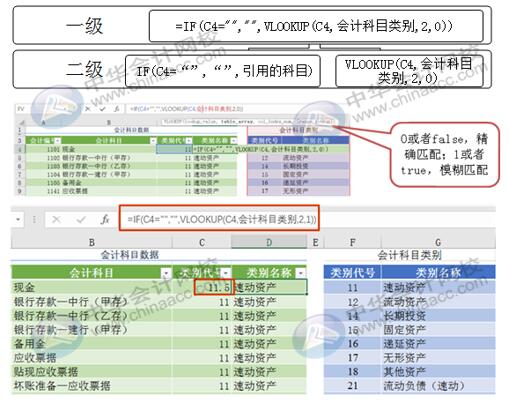Click the confirm checkmark in lower formula bar

pyautogui.click(x=81, y=219)
